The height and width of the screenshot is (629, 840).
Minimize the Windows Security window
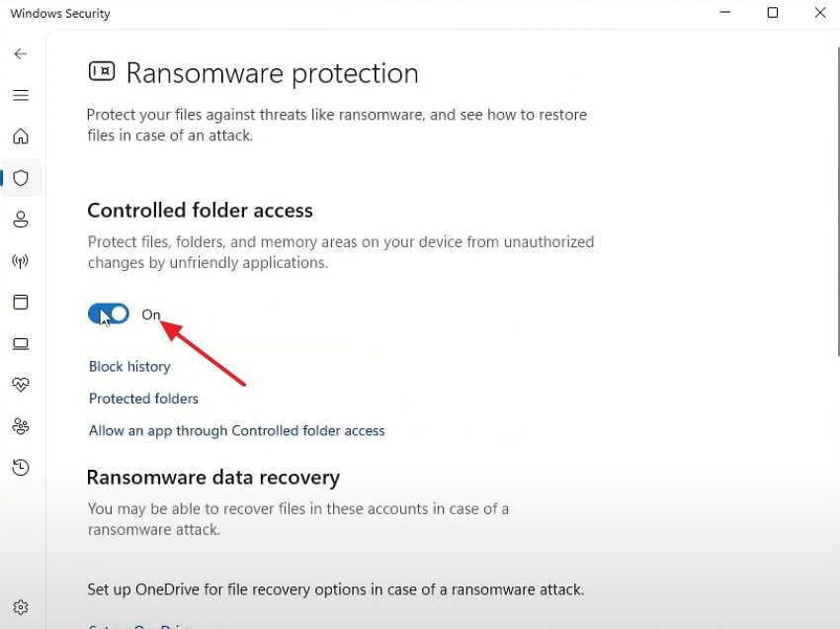pos(726,13)
